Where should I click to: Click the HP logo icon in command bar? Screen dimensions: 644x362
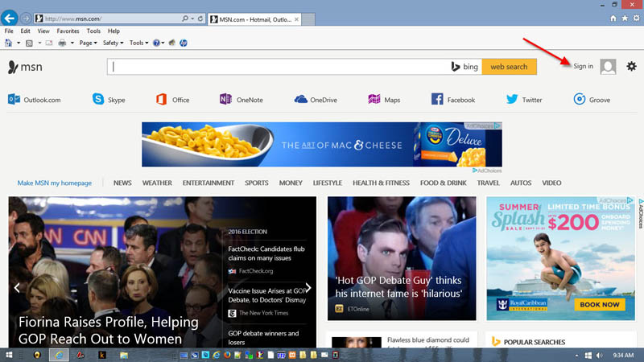pos(184,43)
